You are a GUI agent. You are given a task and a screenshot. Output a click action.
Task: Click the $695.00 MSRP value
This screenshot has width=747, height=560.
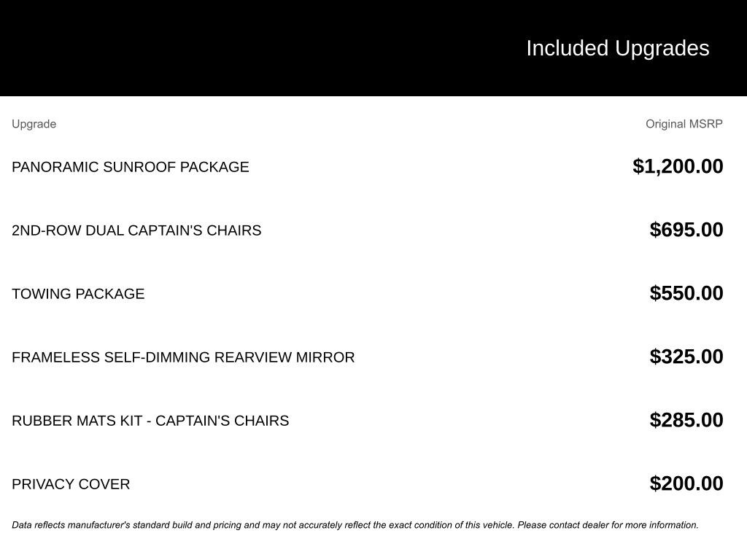(x=686, y=230)
